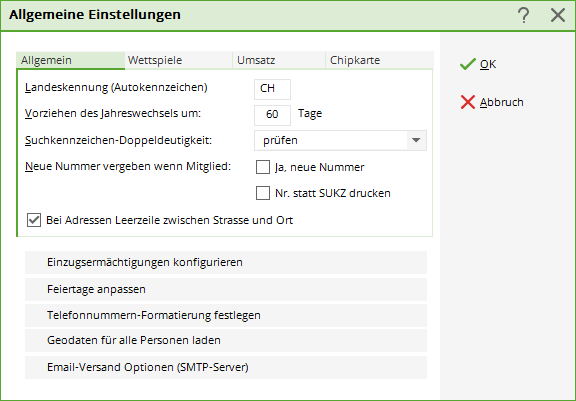Click the Jahreswechsel days field showing 60
The image size is (576, 401).
point(272,115)
